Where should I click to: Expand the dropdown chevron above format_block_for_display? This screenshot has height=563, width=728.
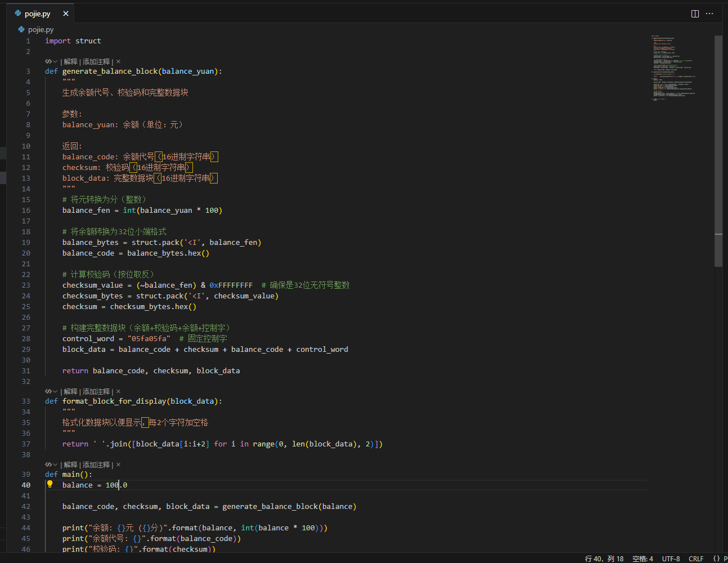(55, 391)
